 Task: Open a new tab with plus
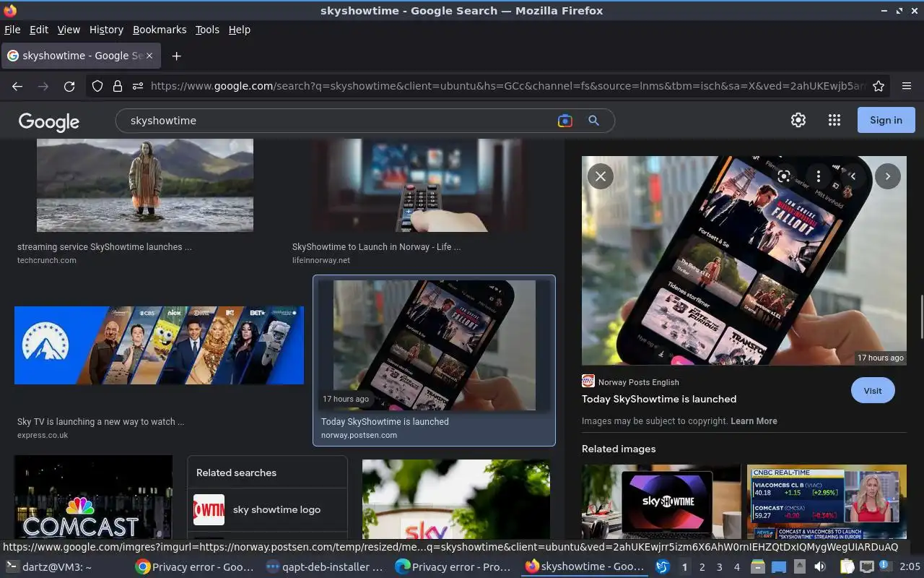pos(176,56)
